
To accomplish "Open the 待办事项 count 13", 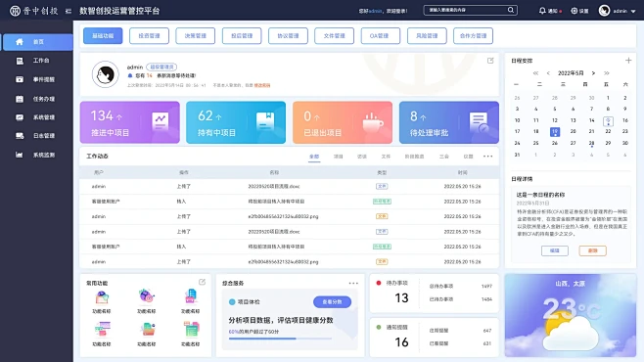I will [x=401, y=298].
